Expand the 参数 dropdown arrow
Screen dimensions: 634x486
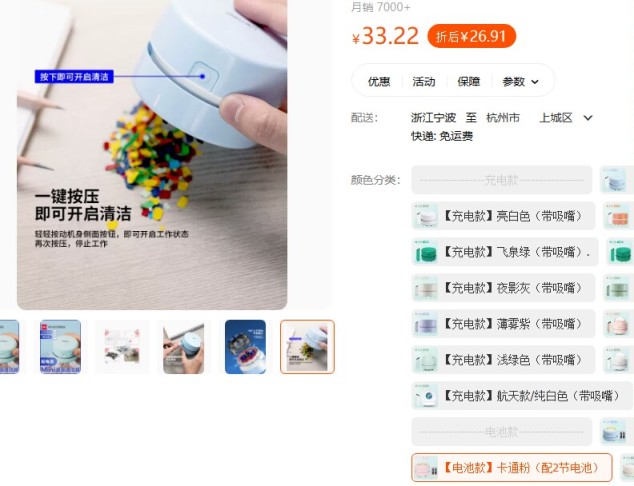[535, 82]
